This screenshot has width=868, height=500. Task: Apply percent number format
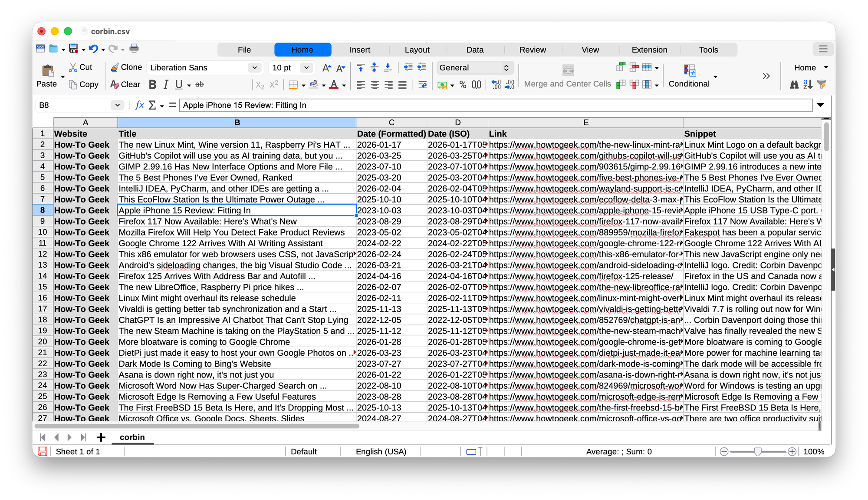[463, 85]
